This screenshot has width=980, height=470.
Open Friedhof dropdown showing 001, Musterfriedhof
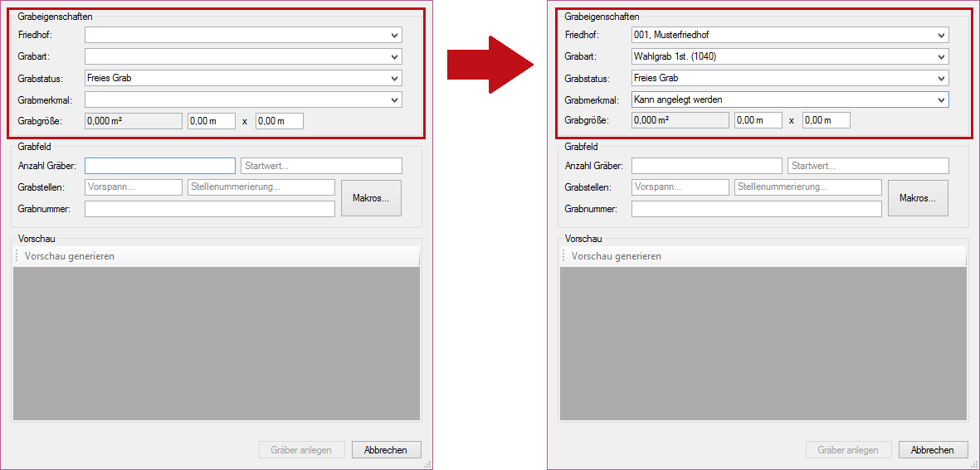click(789, 35)
